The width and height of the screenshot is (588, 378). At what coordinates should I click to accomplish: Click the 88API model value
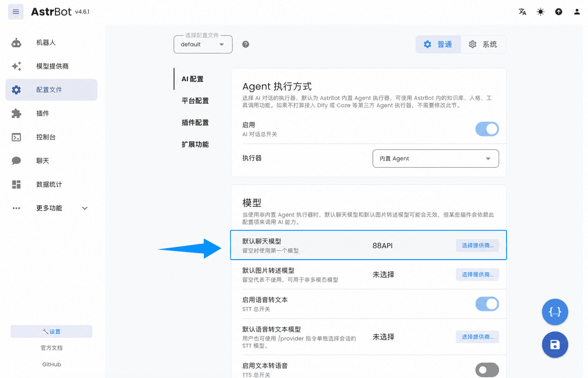click(382, 246)
